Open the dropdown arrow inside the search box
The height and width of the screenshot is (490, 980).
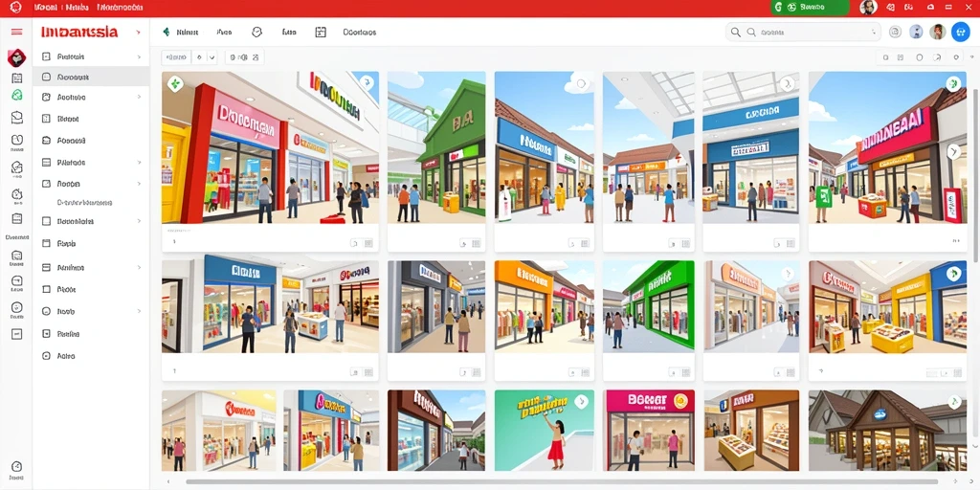click(x=874, y=32)
